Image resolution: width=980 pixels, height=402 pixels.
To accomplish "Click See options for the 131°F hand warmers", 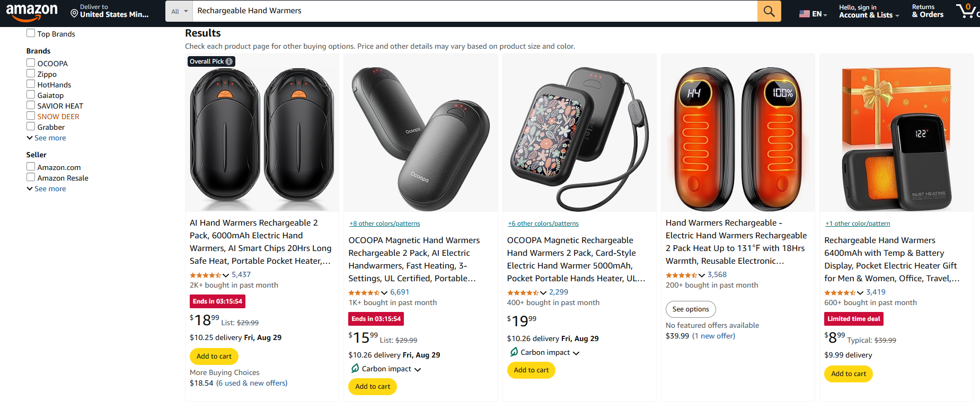I will coord(690,309).
